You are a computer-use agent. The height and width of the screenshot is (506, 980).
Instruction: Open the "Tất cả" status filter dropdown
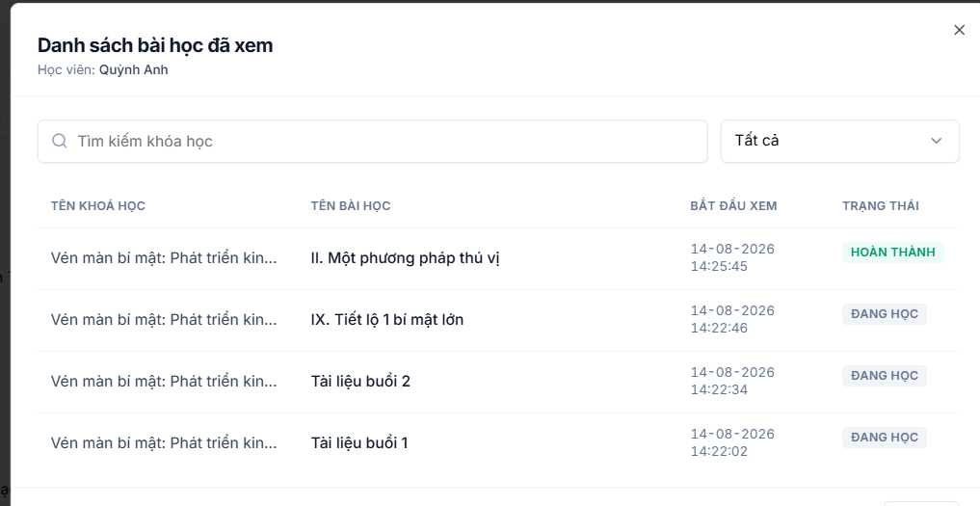tap(840, 142)
